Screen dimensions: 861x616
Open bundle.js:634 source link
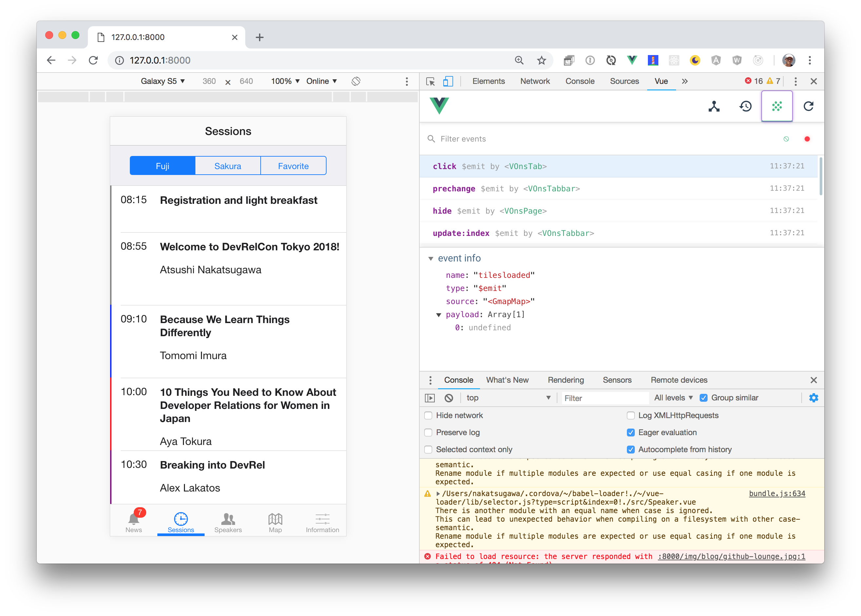click(x=777, y=493)
